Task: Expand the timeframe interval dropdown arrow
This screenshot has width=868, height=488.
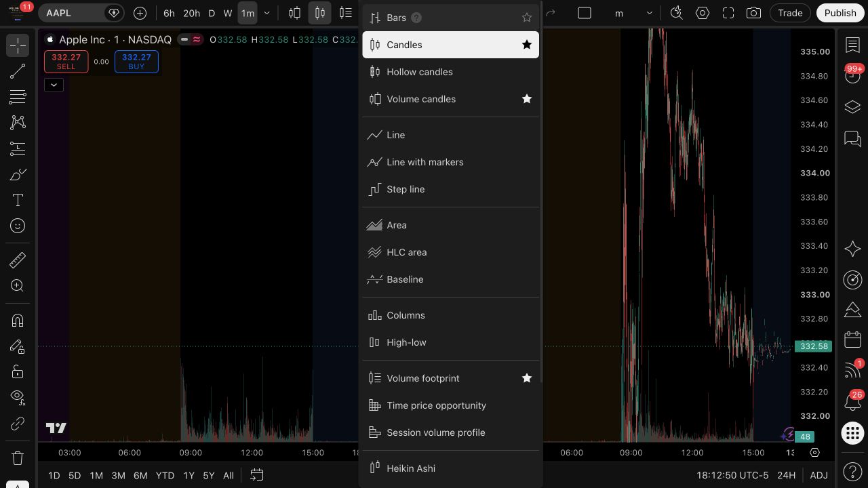Action: click(267, 13)
